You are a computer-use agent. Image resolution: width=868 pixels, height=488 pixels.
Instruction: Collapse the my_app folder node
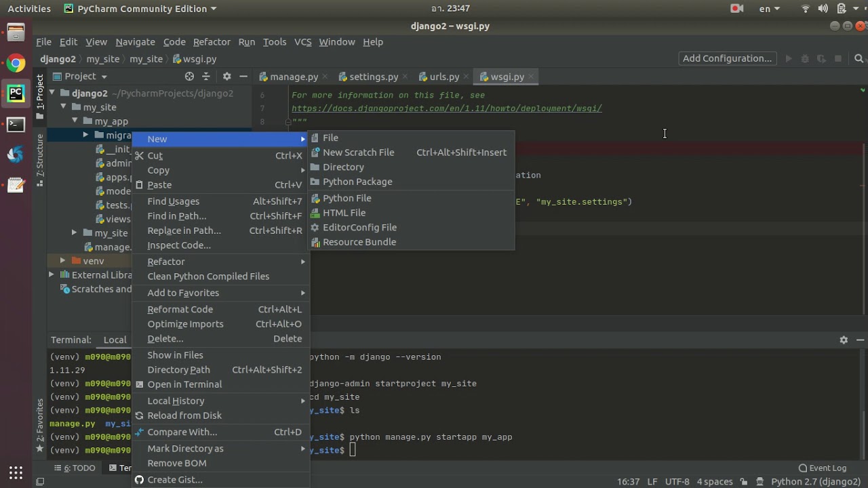pyautogui.click(x=75, y=121)
